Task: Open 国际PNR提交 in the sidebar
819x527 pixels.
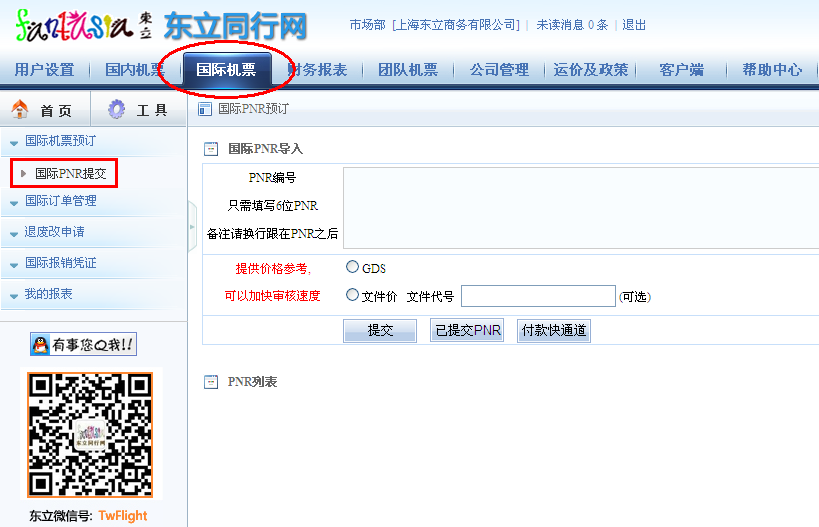Action: (71, 173)
